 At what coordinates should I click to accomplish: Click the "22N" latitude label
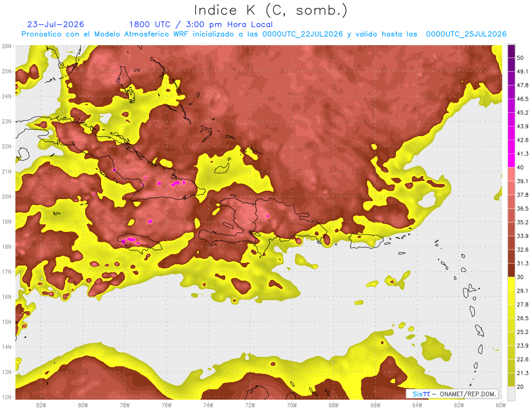pos(7,146)
